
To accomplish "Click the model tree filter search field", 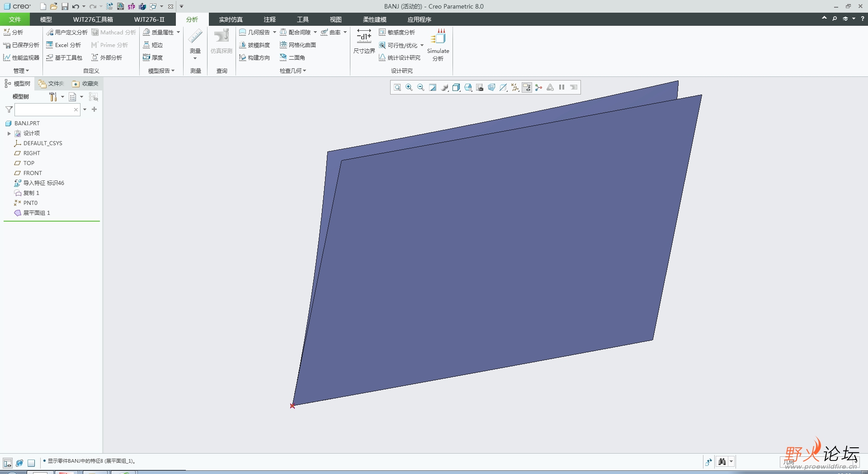I will pos(43,109).
